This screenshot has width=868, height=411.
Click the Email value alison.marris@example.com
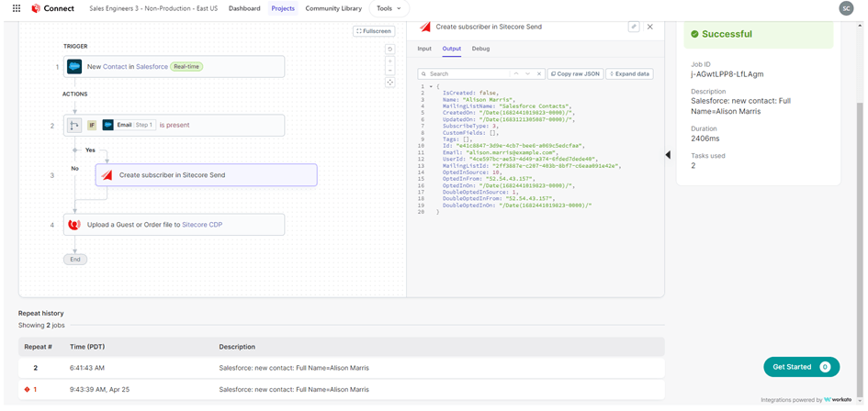(511, 152)
